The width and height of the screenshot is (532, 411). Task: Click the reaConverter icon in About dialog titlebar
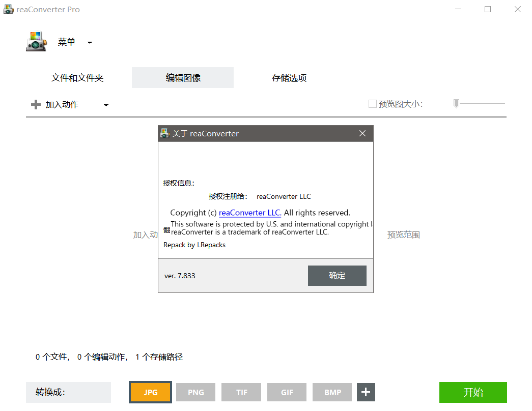click(165, 133)
